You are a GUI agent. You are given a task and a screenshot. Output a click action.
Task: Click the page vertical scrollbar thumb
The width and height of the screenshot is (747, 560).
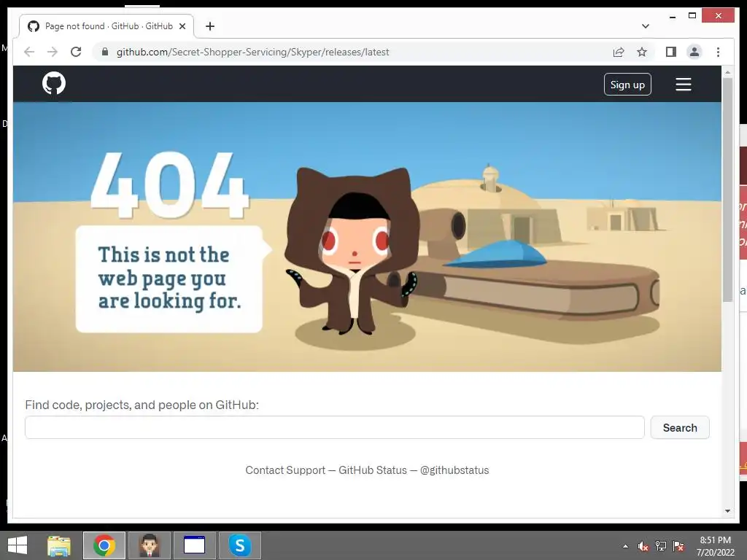[727, 190]
